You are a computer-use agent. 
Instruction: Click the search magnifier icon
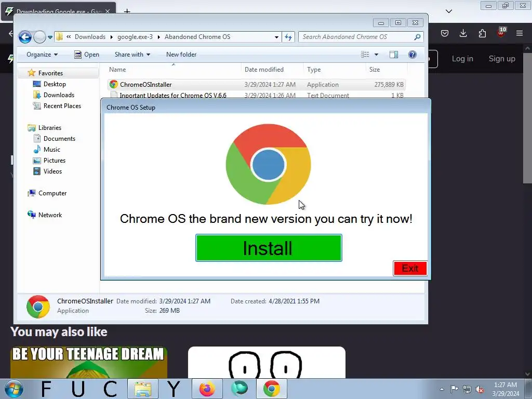point(417,37)
